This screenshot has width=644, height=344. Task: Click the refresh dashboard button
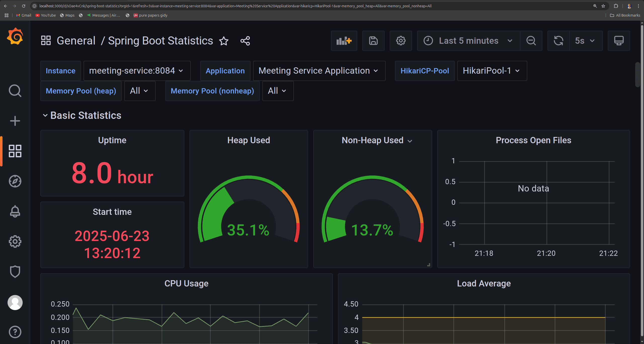pos(558,41)
